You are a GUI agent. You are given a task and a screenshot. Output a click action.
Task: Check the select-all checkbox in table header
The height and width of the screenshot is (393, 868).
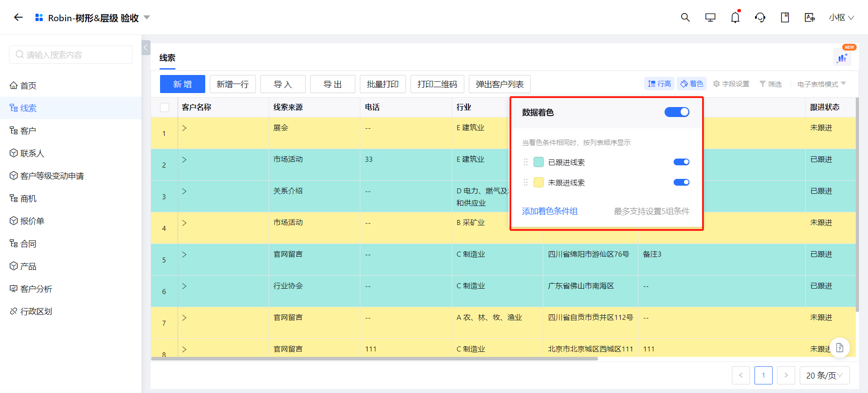[165, 108]
